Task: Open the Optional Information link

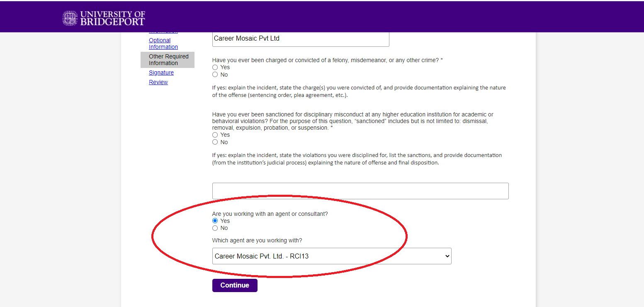Action: 163,44
